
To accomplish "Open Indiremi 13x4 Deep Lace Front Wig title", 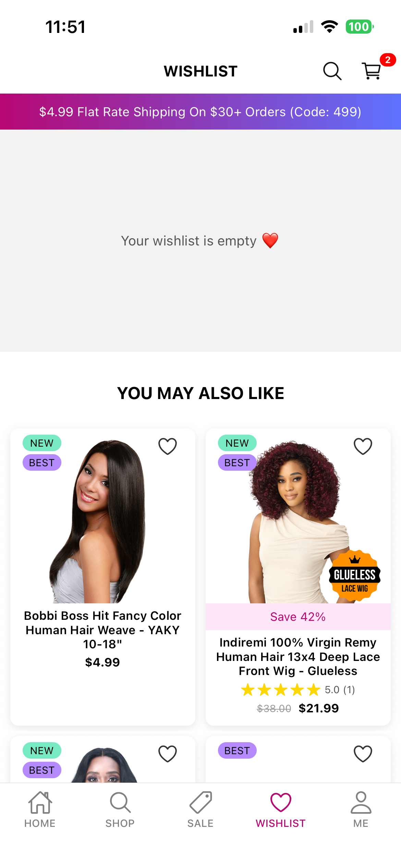I will 298,656.
